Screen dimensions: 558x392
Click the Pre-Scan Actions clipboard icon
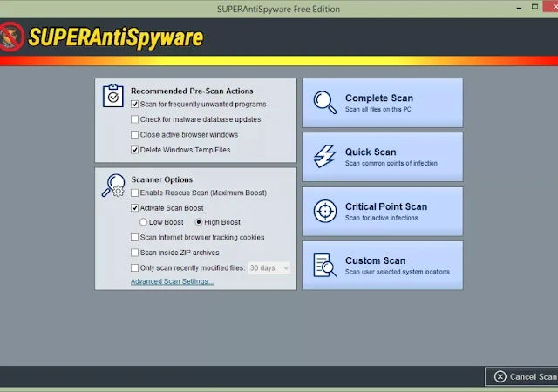113,96
